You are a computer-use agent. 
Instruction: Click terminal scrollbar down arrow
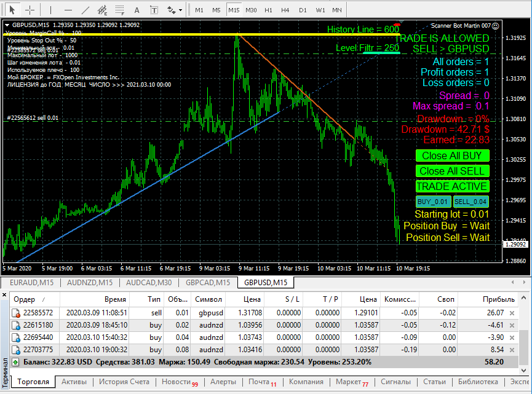524,370
